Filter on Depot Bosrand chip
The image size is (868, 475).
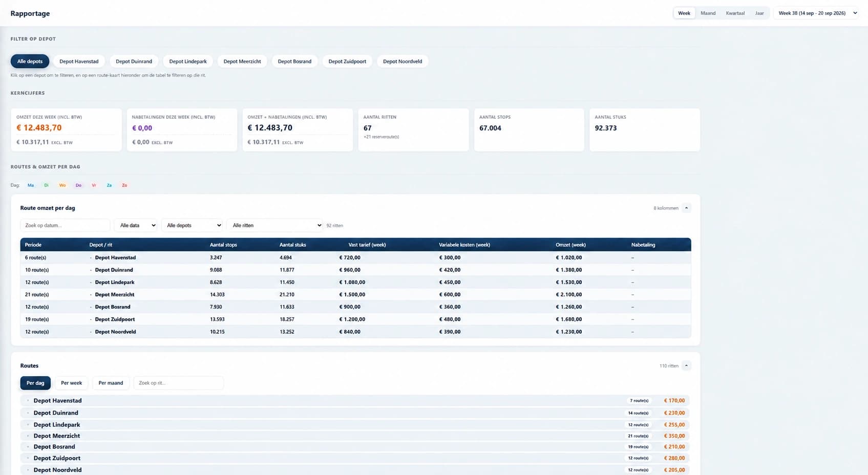point(294,61)
